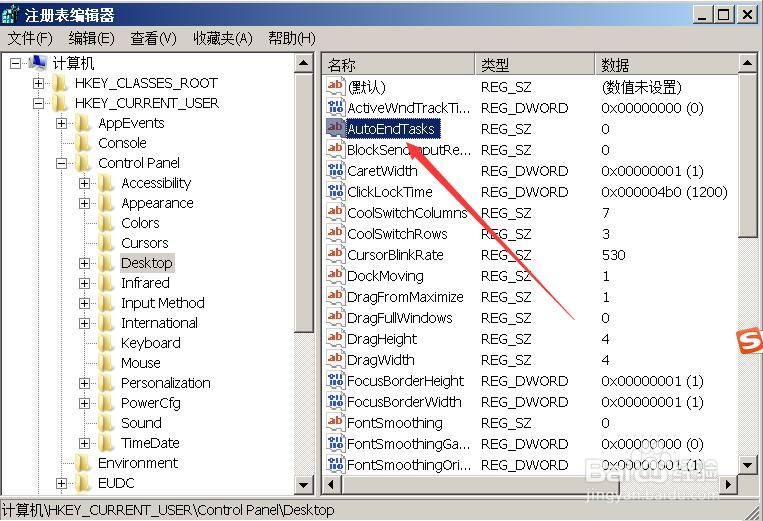Click the DWORD icon beside ClickLockTime
The width and height of the screenshot is (763, 521).
(x=335, y=191)
